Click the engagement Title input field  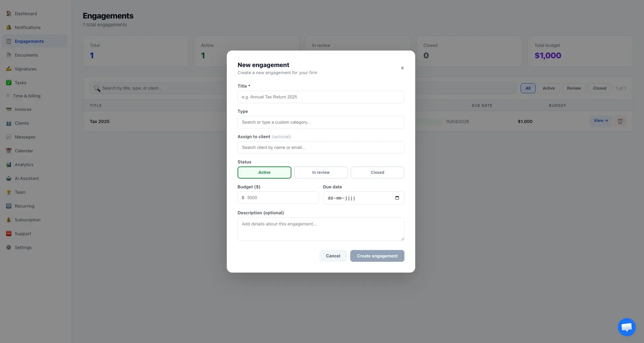pos(320,97)
